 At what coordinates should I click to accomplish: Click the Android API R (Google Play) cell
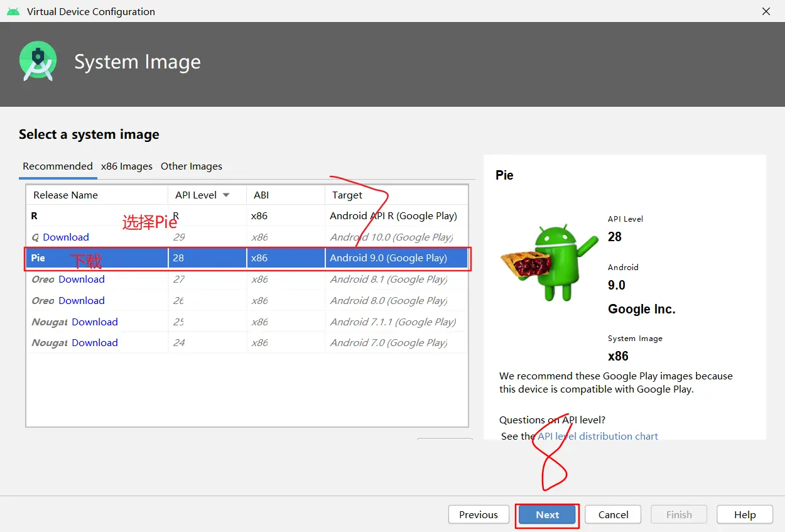click(396, 216)
